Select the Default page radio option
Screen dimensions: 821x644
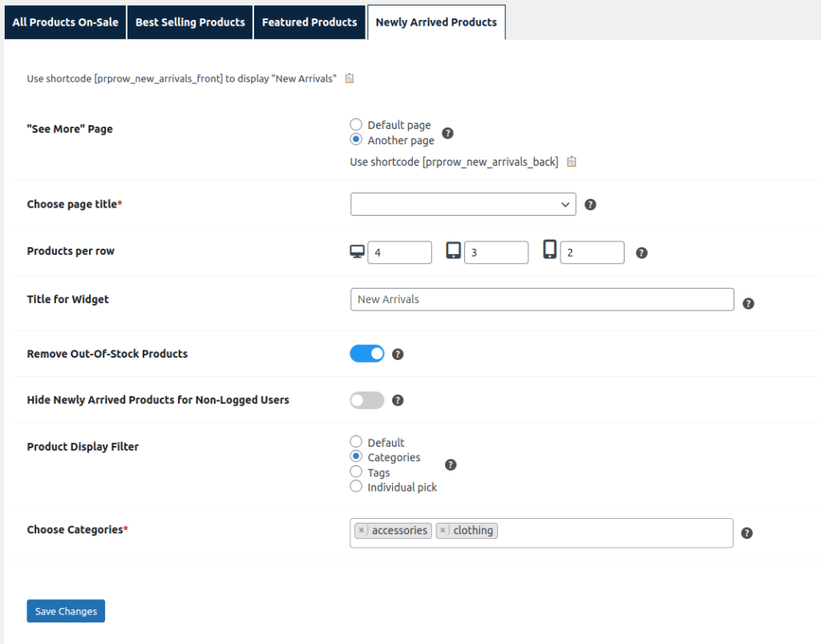pos(356,124)
